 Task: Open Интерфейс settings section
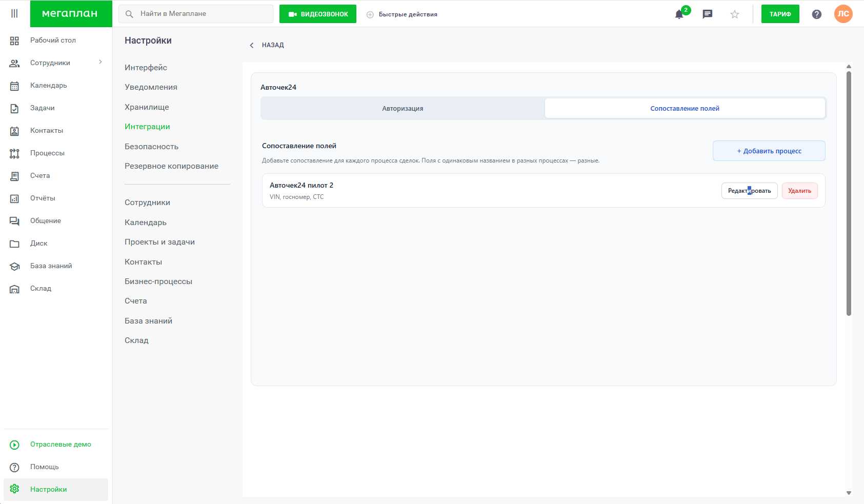coord(146,68)
